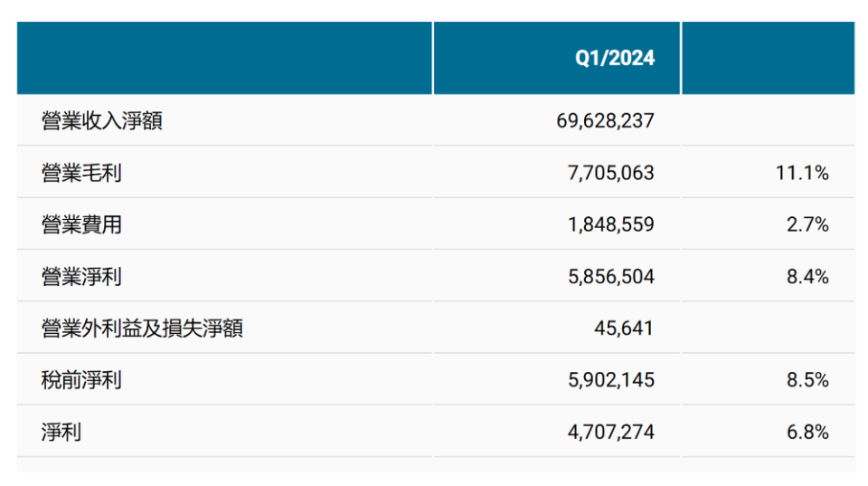Click the 營業費用 row label

pyautogui.click(x=81, y=224)
